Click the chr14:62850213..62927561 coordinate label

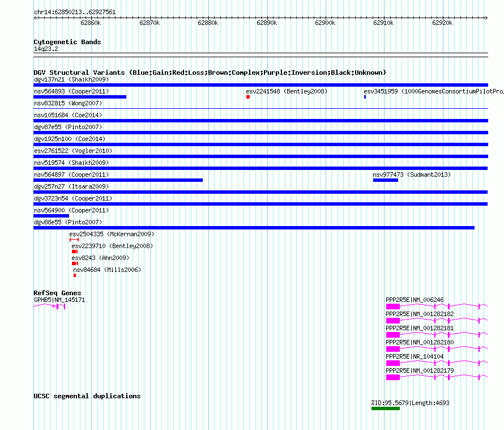(x=75, y=12)
